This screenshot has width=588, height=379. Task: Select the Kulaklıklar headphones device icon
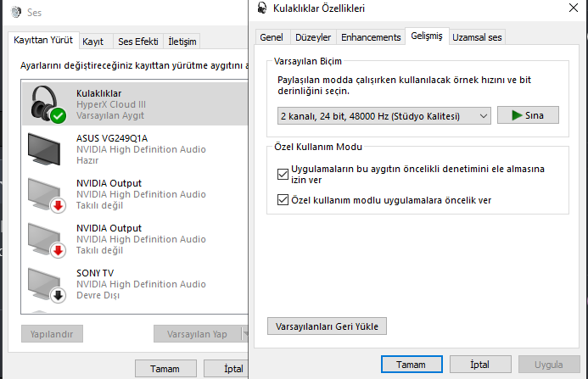pyautogui.click(x=47, y=103)
